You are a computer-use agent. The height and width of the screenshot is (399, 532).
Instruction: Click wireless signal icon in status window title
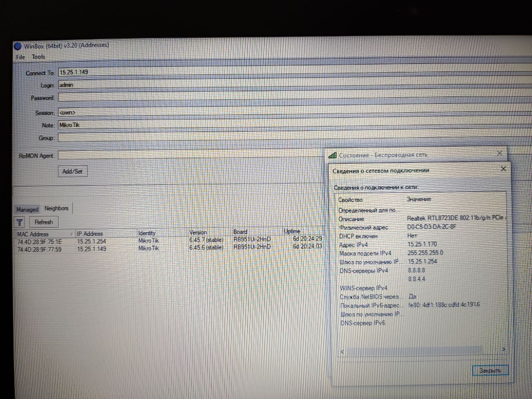[x=332, y=155]
